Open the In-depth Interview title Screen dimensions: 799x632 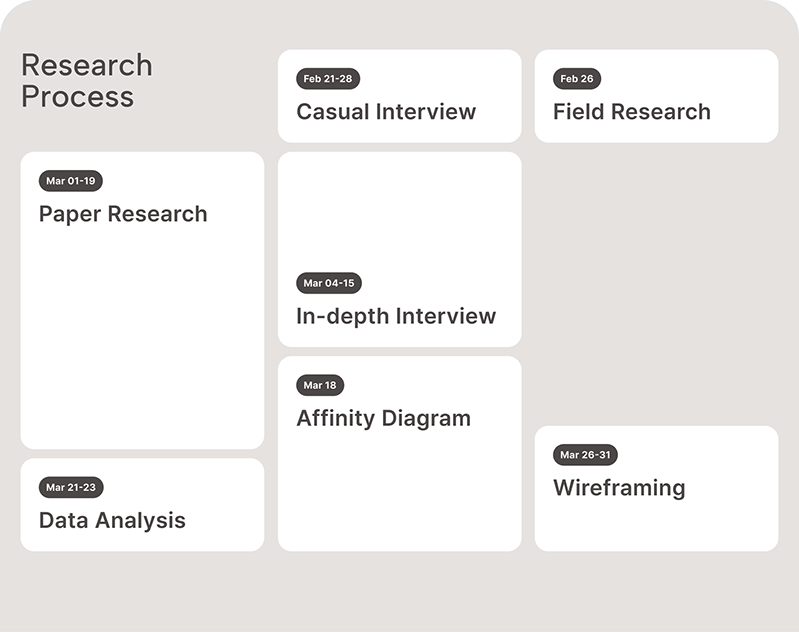pyautogui.click(x=396, y=316)
